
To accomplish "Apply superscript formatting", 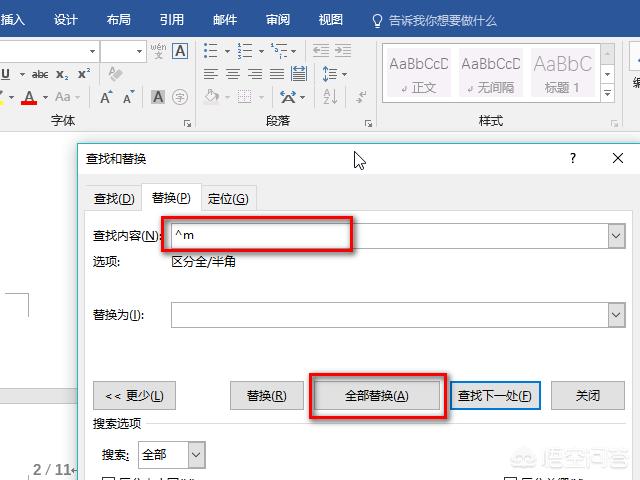I will tap(84, 74).
